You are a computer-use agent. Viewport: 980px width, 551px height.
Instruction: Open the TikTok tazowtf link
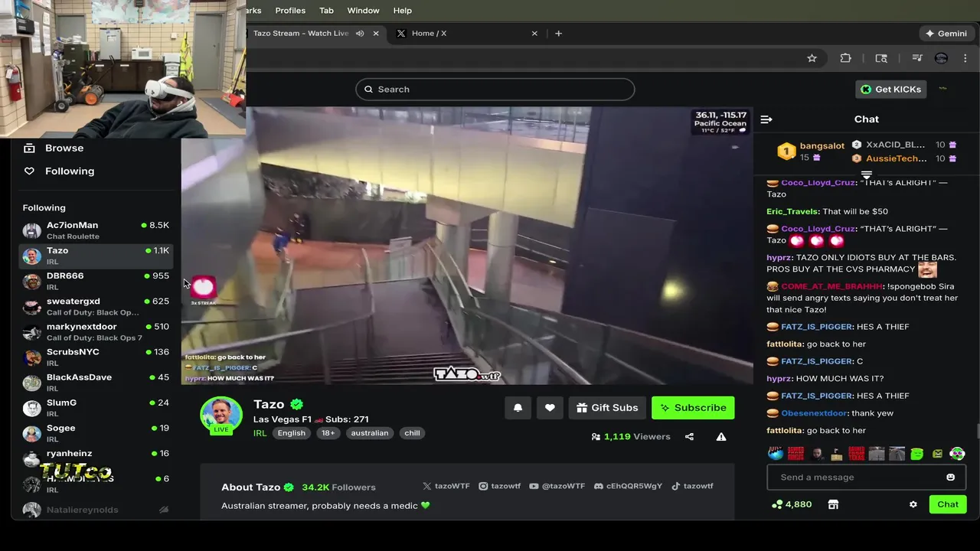[692, 486]
